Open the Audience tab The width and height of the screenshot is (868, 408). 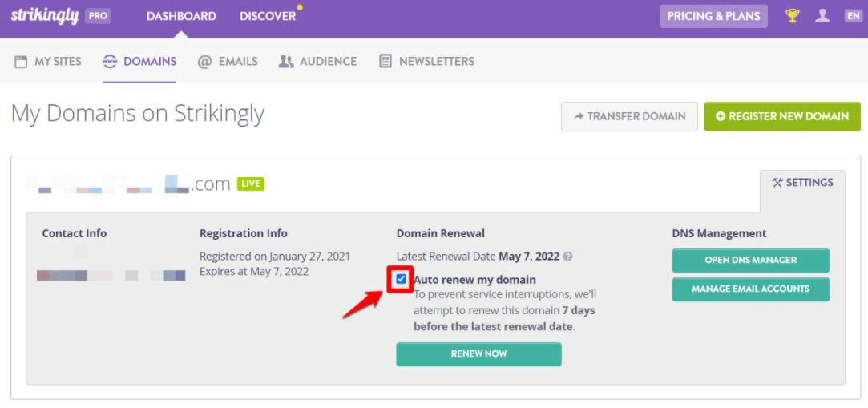coord(318,61)
